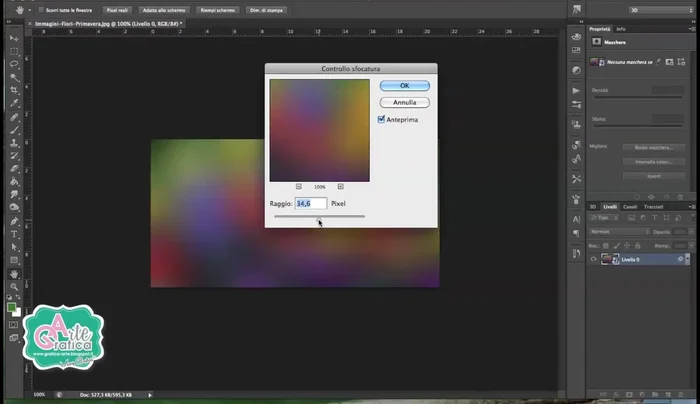Switch to the Info panel tab

point(621,29)
